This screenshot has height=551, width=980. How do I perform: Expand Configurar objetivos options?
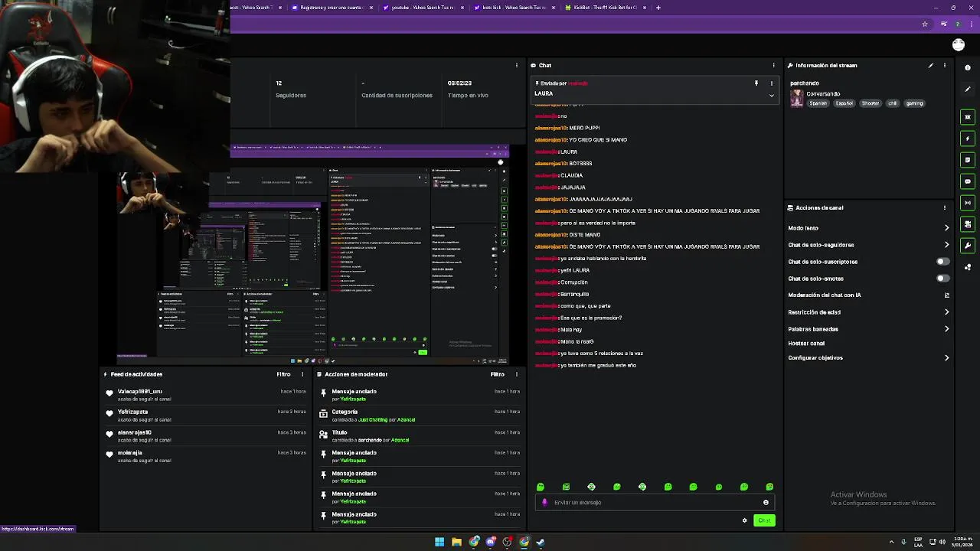click(946, 358)
